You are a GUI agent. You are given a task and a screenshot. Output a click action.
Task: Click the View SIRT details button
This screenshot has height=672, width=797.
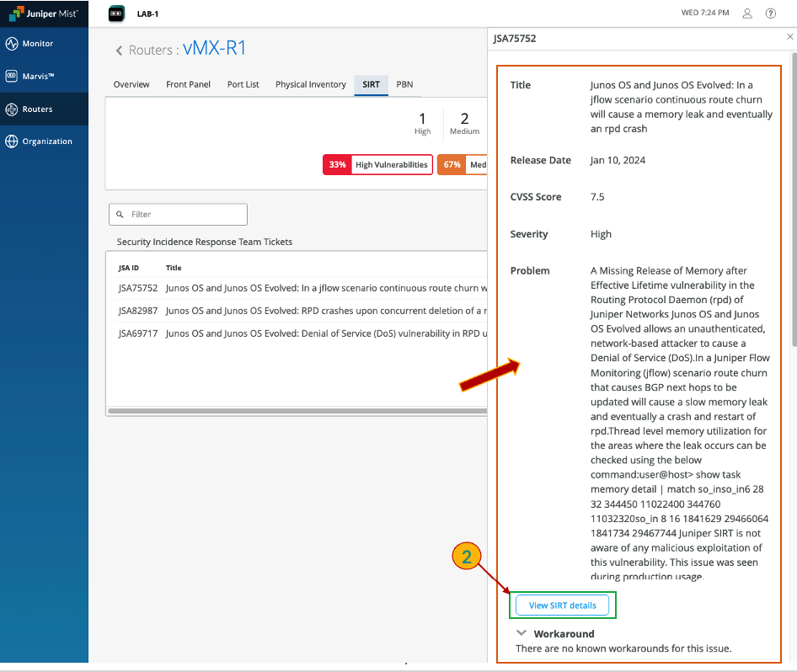point(562,605)
